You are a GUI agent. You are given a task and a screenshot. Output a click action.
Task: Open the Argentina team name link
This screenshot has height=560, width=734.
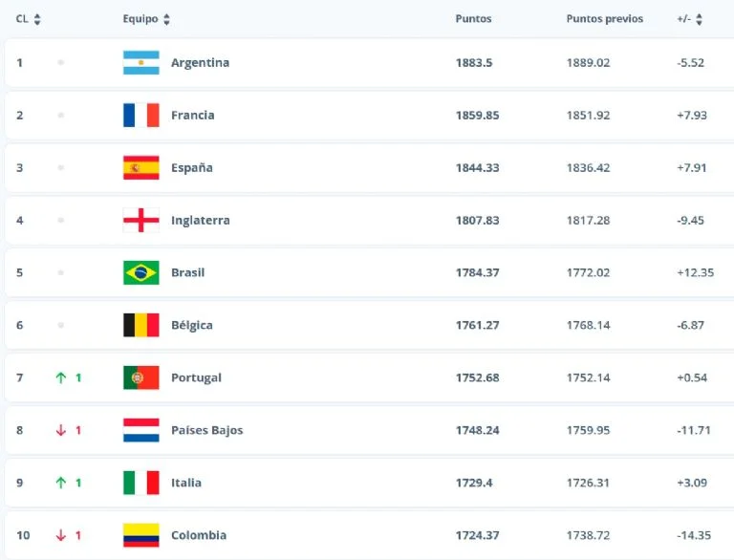tap(200, 63)
